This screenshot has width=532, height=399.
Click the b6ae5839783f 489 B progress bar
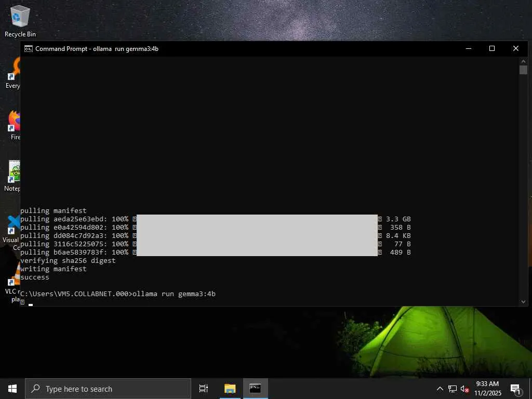(x=257, y=252)
